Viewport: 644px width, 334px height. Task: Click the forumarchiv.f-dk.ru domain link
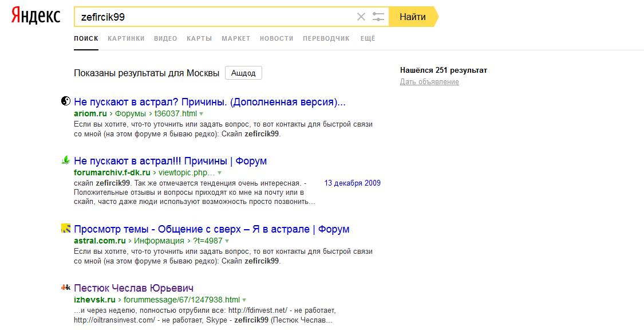(x=112, y=172)
